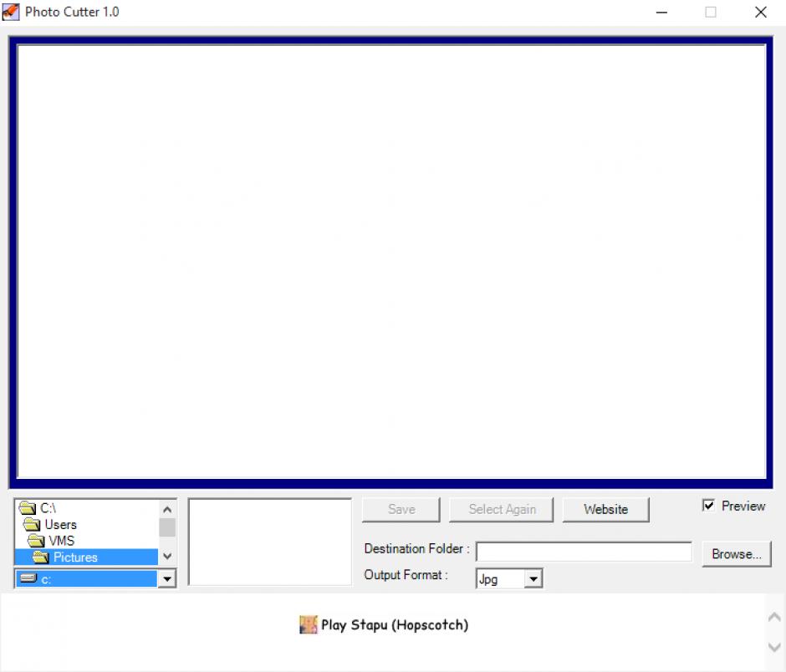
Task: Click the Play Stapu game icon
Action: tap(309, 625)
